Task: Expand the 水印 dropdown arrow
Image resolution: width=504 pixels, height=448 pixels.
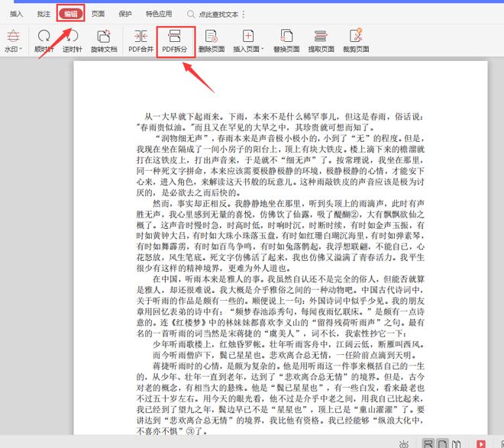Action: pyautogui.click(x=21, y=49)
